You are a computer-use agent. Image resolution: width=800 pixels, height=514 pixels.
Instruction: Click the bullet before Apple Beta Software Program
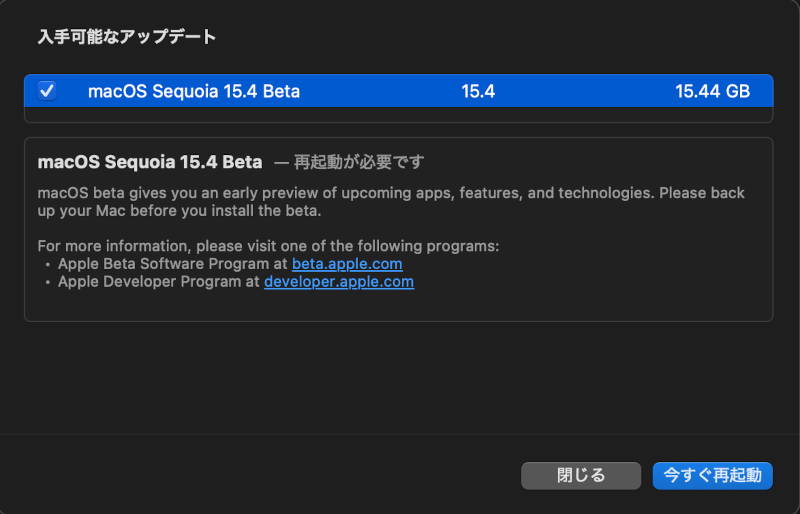(x=49, y=264)
